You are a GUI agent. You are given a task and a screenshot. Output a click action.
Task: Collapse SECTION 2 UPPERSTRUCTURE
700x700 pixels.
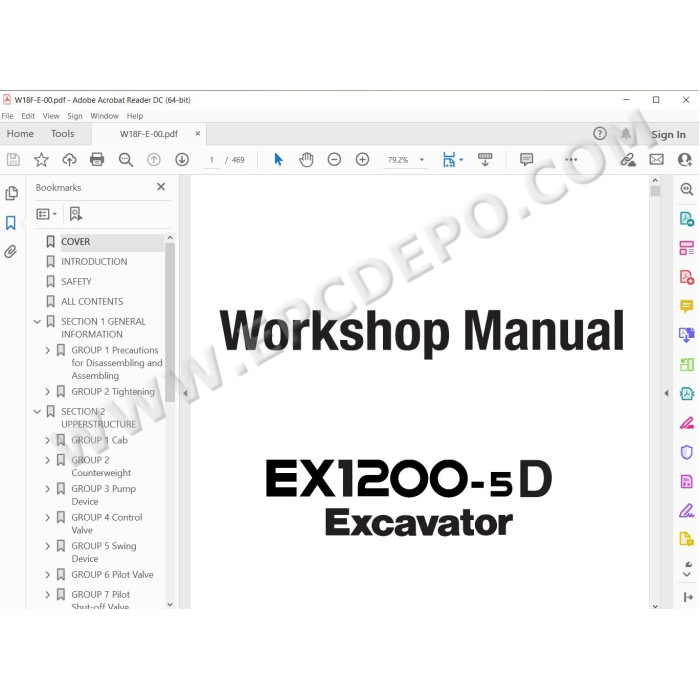(37, 412)
